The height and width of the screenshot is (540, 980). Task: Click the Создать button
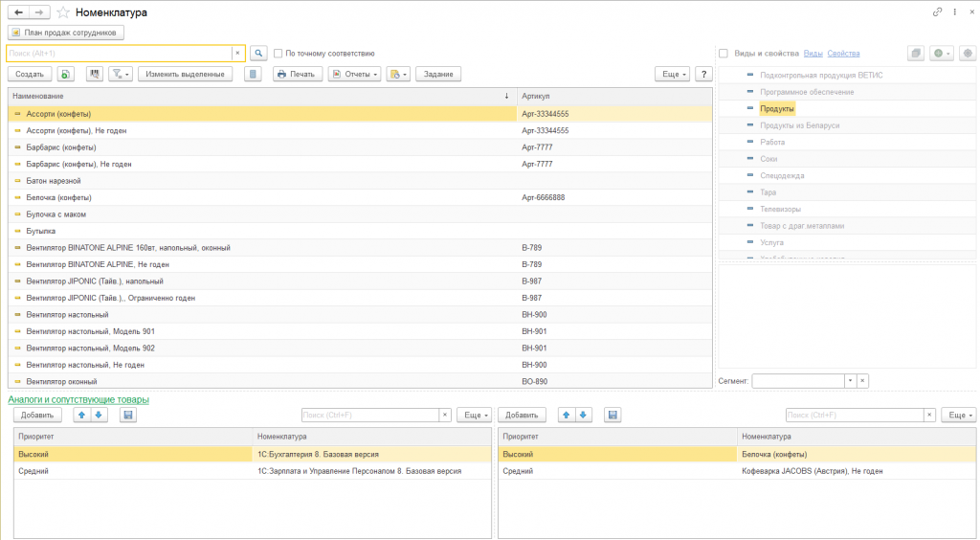[x=30, y=74]
